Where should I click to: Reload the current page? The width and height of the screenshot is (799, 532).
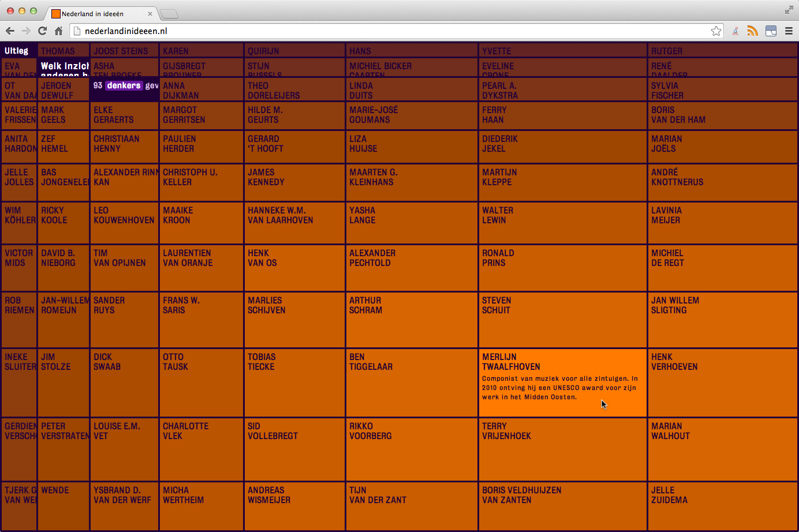pos(42,31)
